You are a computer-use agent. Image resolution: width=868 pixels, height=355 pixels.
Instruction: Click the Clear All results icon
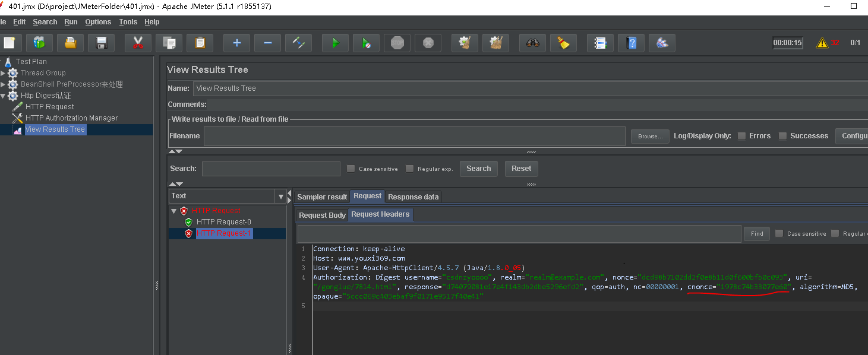coord(495,43)
